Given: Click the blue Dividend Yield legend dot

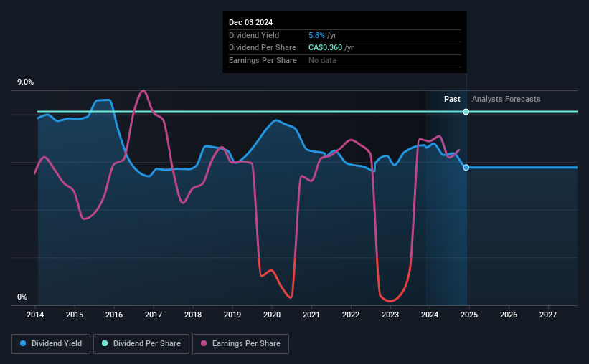Looking at the screenshot, I should click(23, 343).
